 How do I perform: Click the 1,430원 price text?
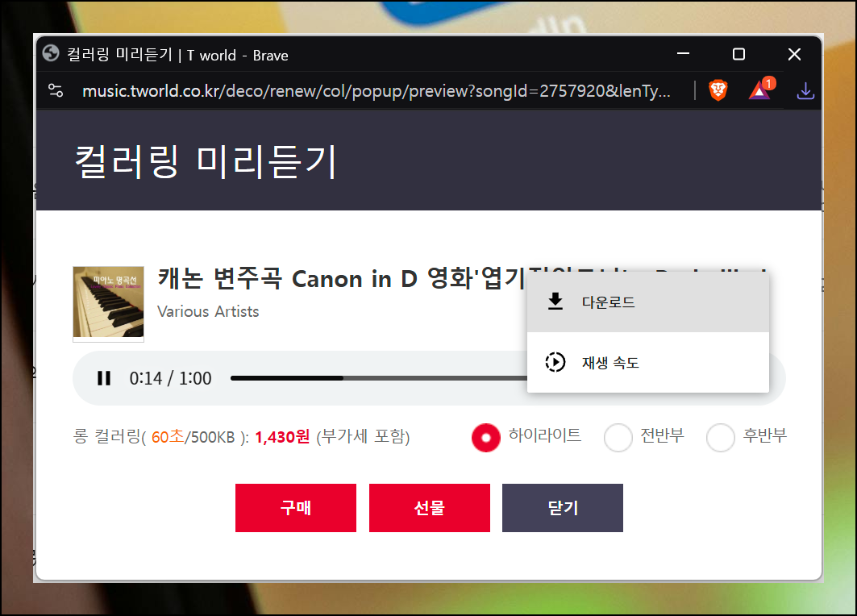point(282,437)
